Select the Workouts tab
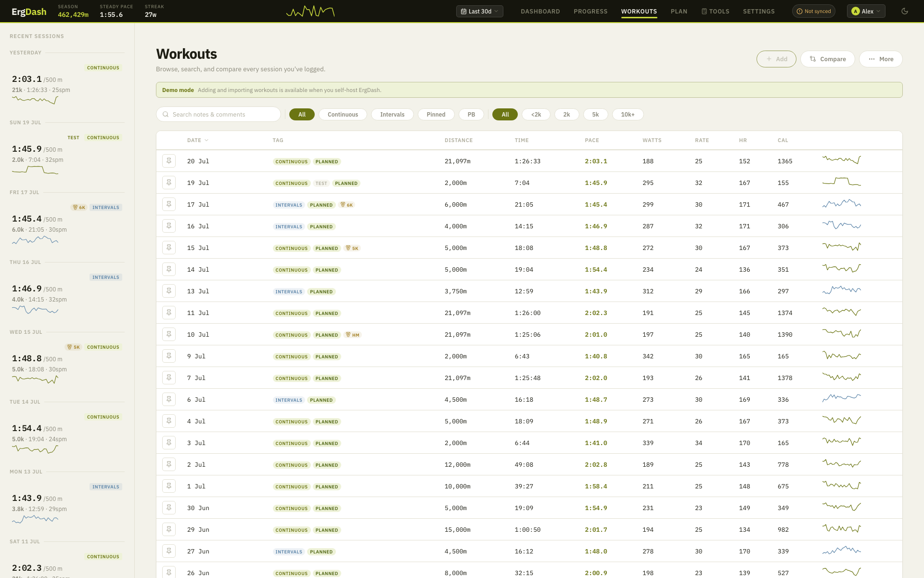This screenshot has width=924, height=578. pyautogui.click(x=639, y=11)
